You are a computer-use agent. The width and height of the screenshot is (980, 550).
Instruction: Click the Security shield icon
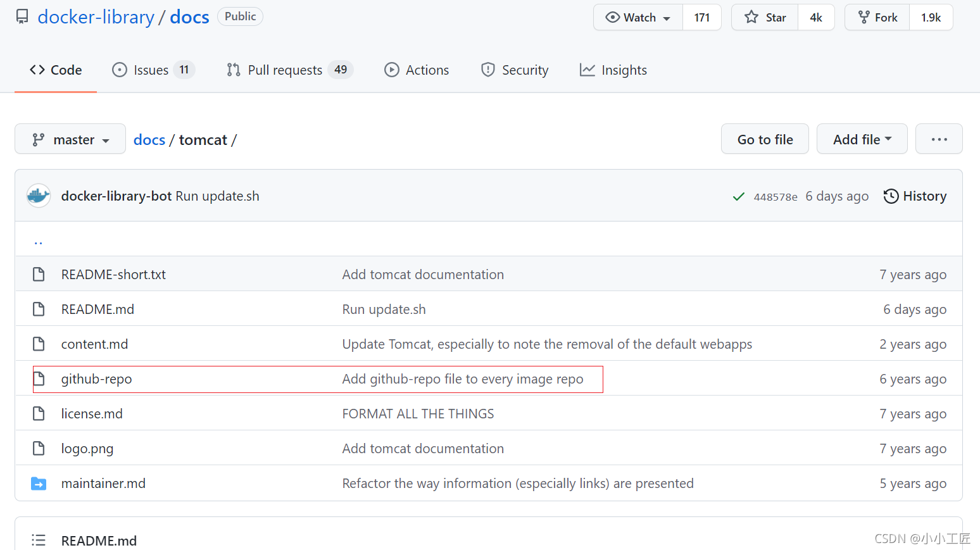coord(488,70)
